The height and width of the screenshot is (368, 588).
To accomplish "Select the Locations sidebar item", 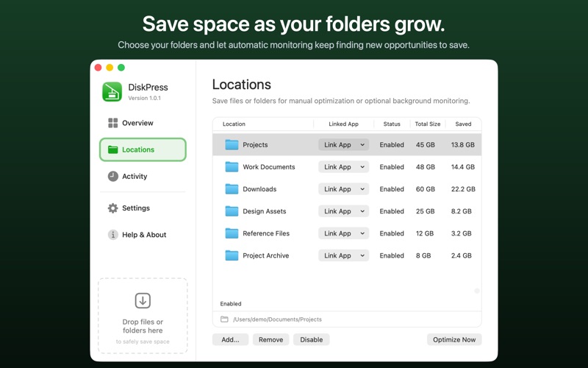I will point(143,149).
